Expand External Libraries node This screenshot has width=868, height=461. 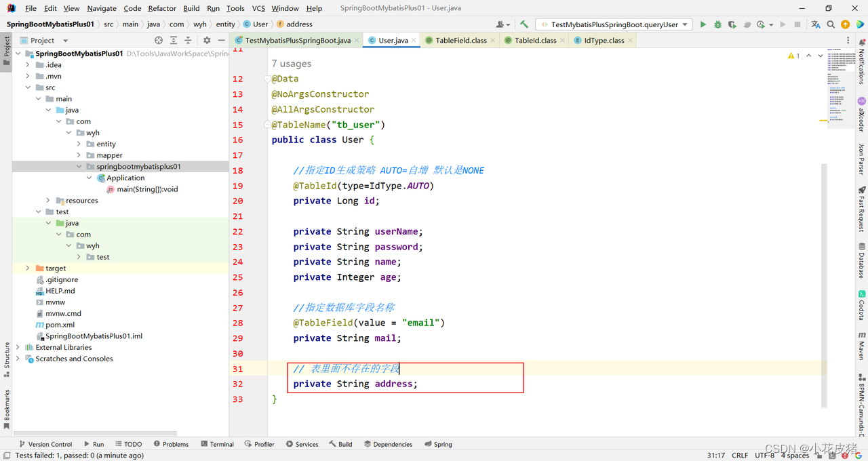[18, 347]
